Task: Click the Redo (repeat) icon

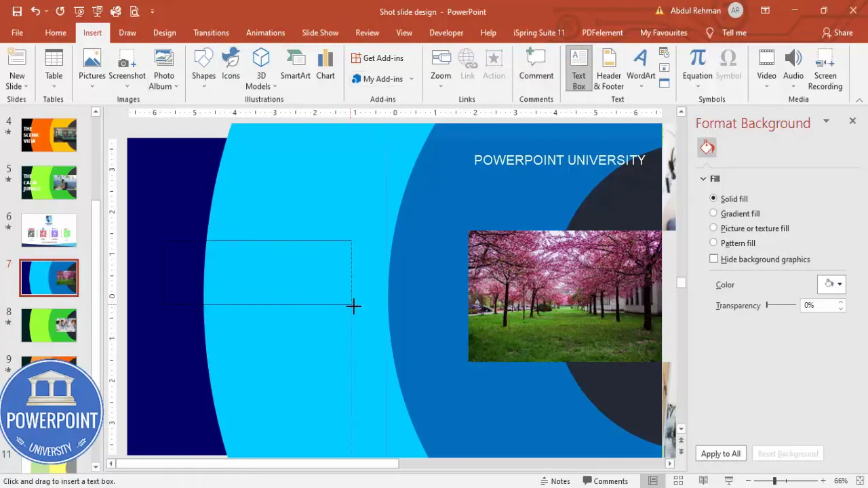Action: point(60,12)
